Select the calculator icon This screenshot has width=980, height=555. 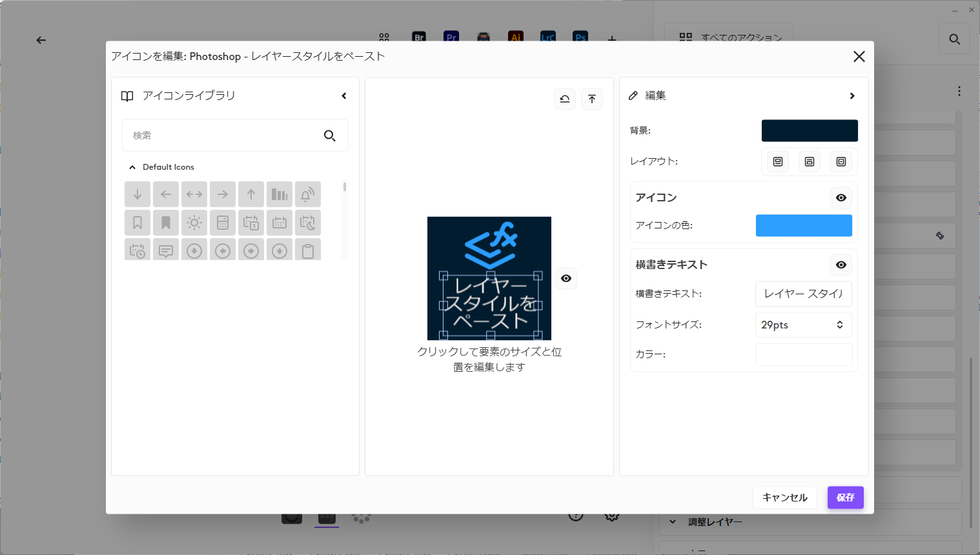(223, 222)
